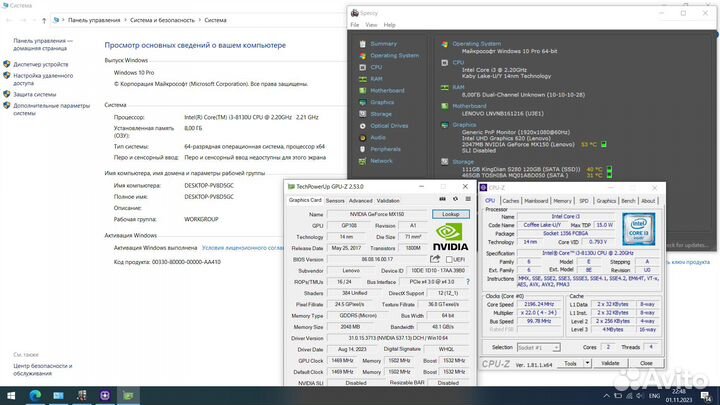Switch to the Validation tab in GPU-Z

[x=388, y=201]
